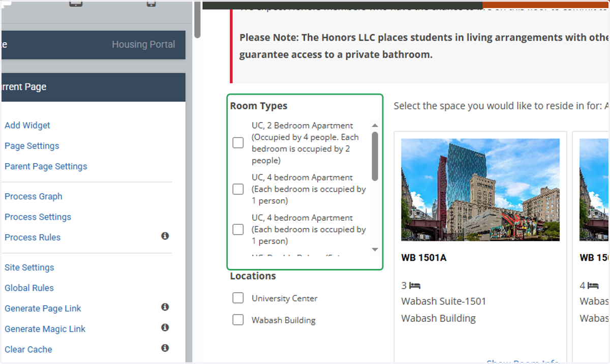Click the Clear Cache link
This screenshot has height=364, width=610.
(28, 349)
